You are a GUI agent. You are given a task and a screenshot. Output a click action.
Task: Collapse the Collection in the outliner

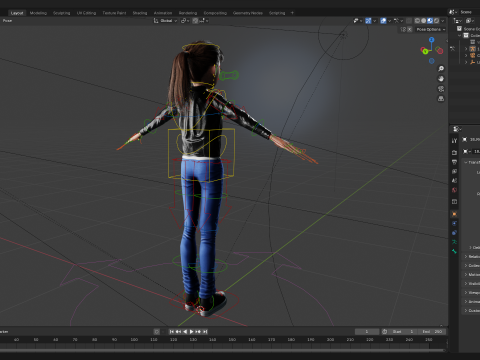[x=460, y=35]
